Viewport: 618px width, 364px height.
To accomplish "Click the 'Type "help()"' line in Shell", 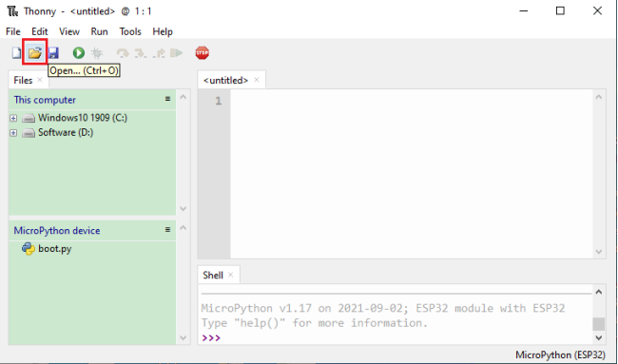I will [315, 323].
